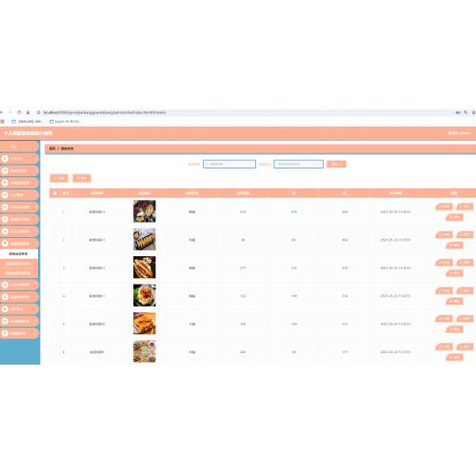
Task: Click the browser home icon
Action: tap(28, 112)
